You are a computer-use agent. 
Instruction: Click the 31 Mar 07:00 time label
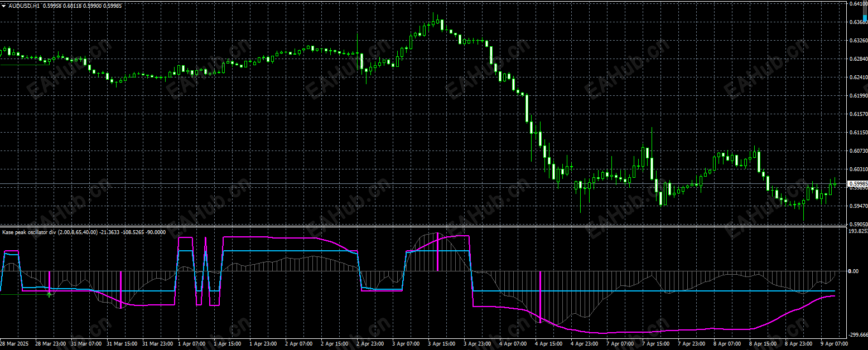(86, 344)
